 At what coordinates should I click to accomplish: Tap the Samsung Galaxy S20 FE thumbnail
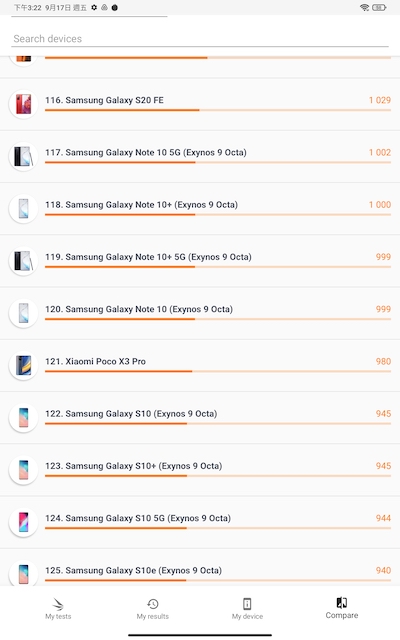coord(24,104)
